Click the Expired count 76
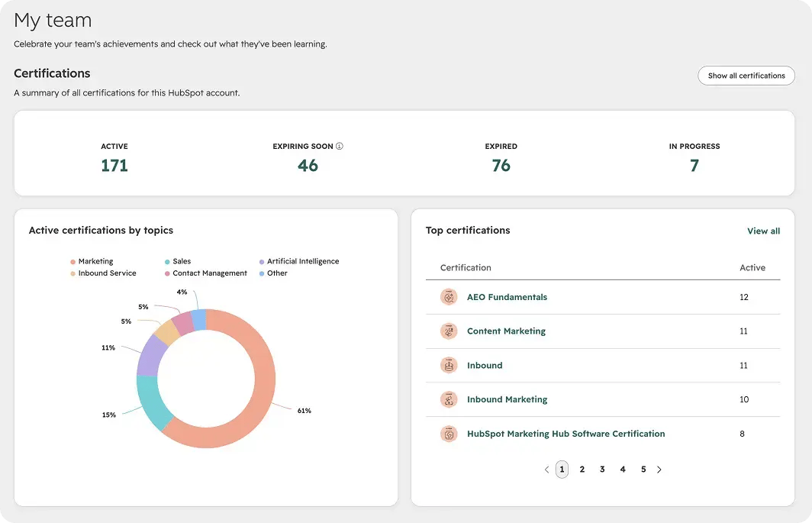This screenshot has width=812, height=523. 501,166
